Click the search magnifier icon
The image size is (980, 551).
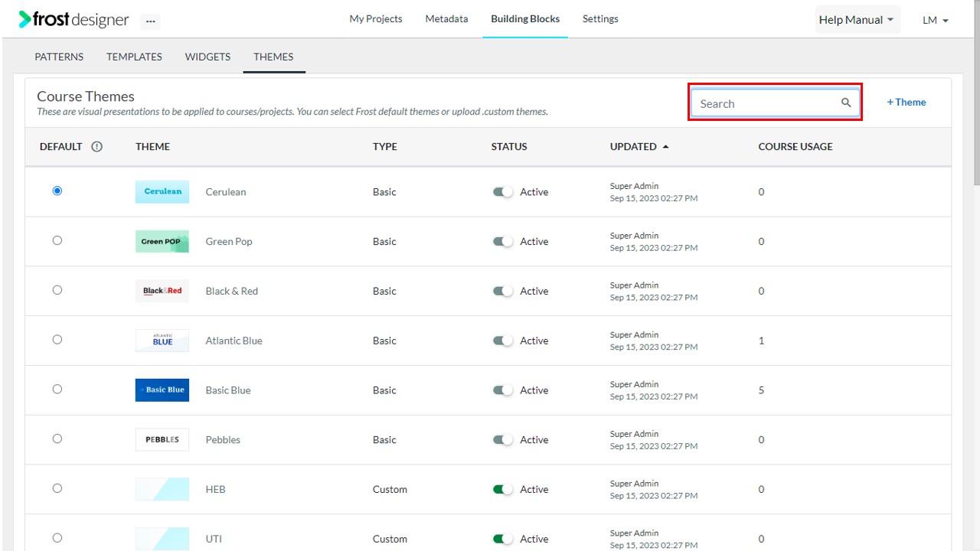point(846,103)
